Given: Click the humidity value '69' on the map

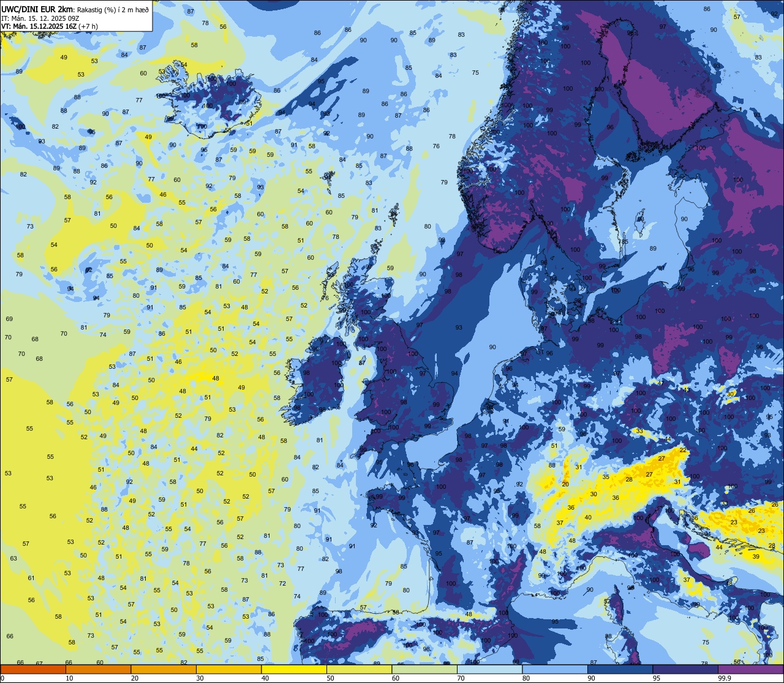Looking at the screenshot, I should tap(9, 319).
